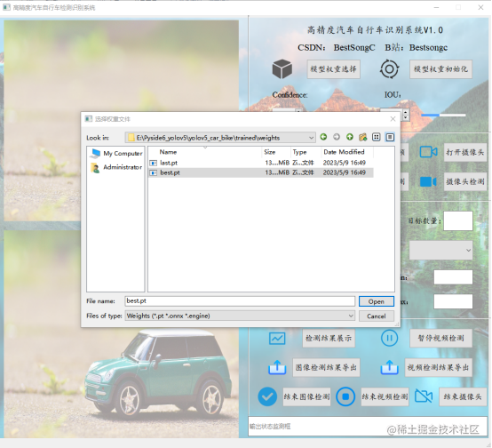Viewport: 492px width, 448px height.
Task: Create a new folder via toolbar icon
Action: (363, 137)
